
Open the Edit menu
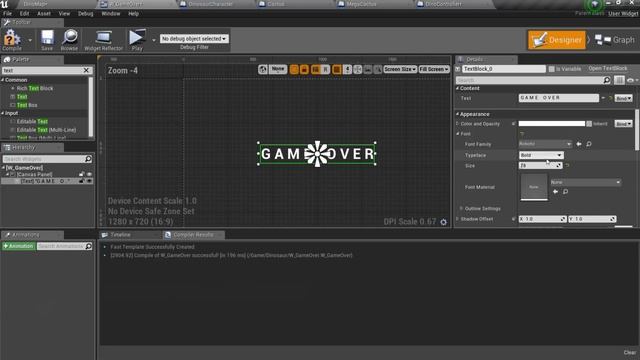[x=24, y=13]
